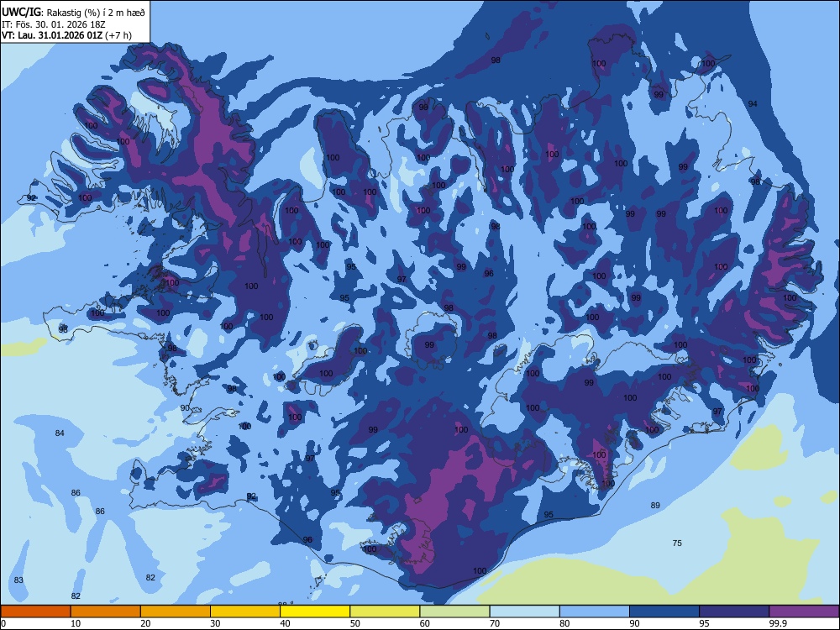The height and width of the screenshot is (630, 840).
Task: Pick the dark indigo 95–99.9 legend swatch
Action: (734, 612)
